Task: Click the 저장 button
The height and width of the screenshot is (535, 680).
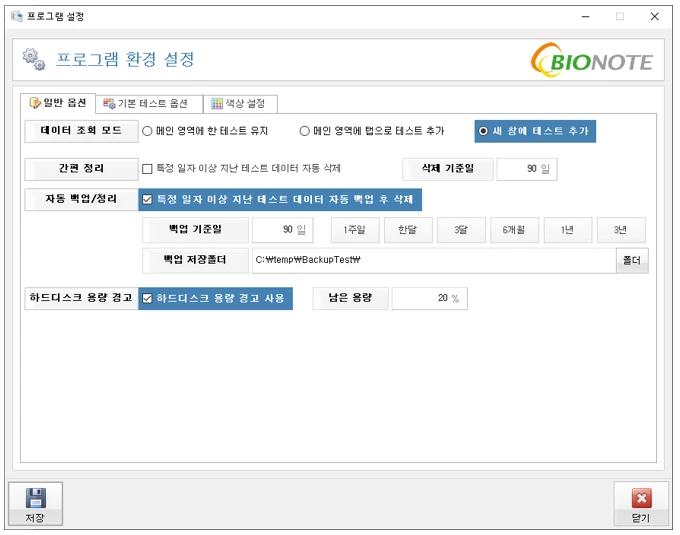Action: pos(36,504)
